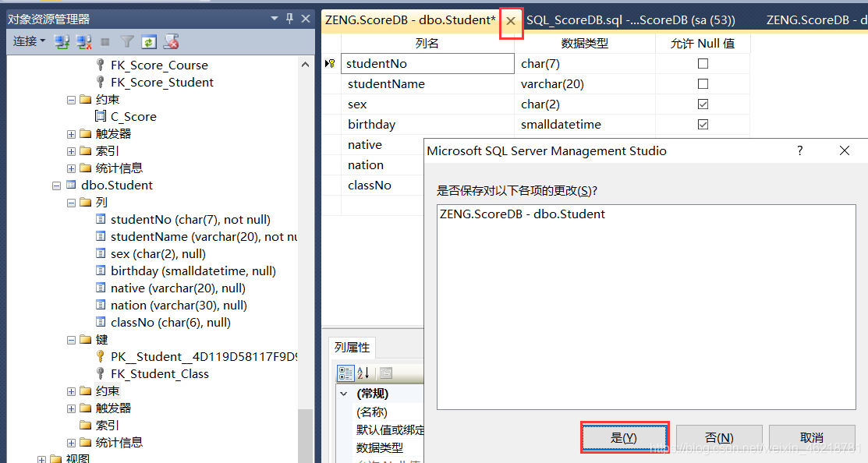Toggle Allow Null checkbox for studentNo

tap(703, 64)
